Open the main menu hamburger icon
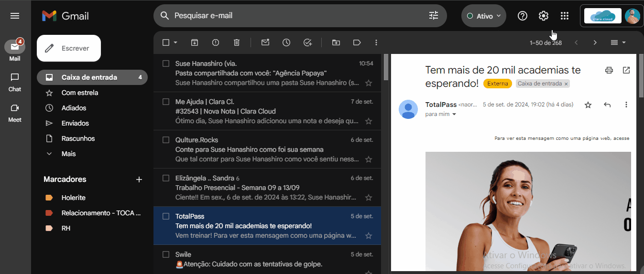This screenshot has width=644, height=274. (15, 16)
